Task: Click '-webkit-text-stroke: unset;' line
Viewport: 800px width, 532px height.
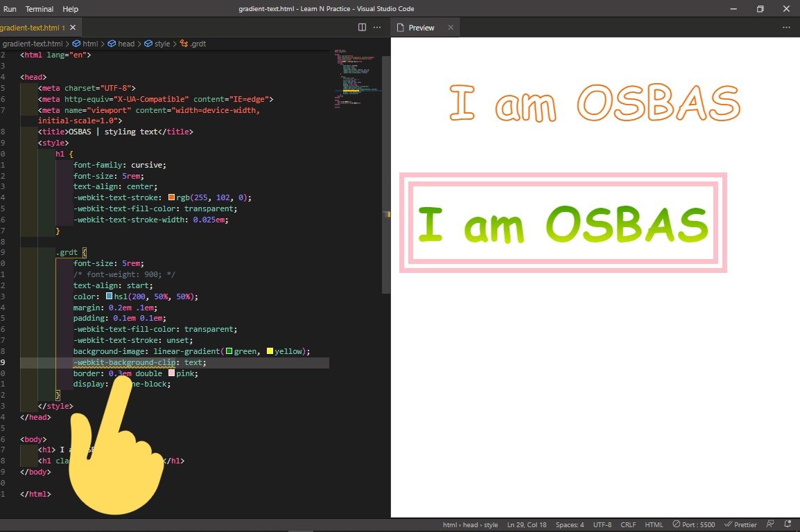Action: [132, 340]
